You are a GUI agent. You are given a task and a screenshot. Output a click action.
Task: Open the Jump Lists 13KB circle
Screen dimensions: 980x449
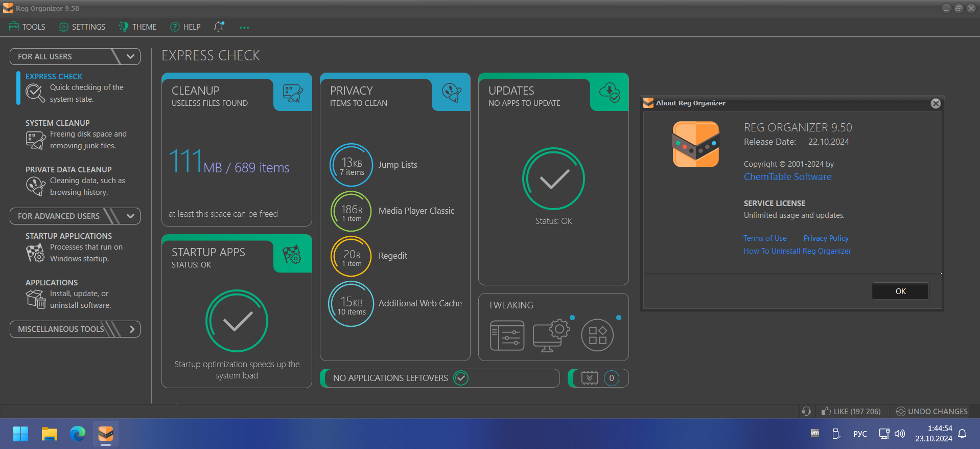351,165
